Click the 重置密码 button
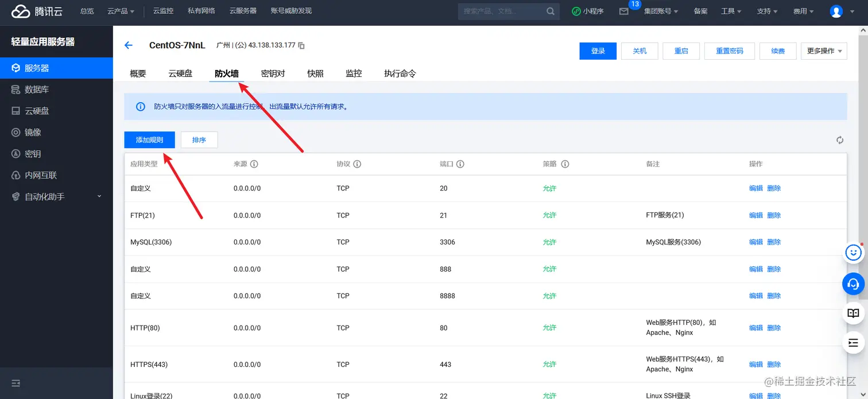The width and height of the screenshot is (868, 399). 730,51
